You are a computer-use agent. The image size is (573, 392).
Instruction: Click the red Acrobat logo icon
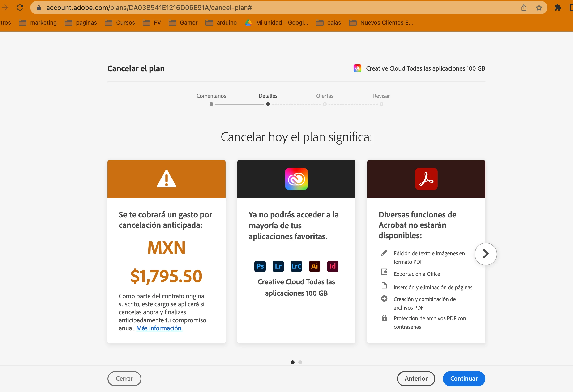426,179
